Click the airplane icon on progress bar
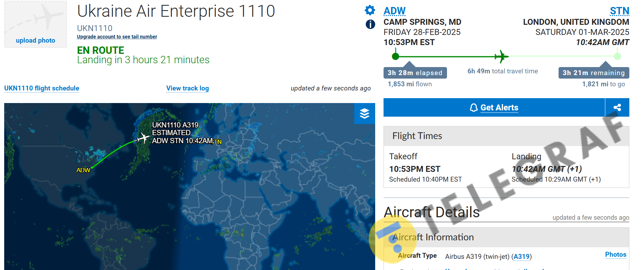This screenshot has height=270, width=644. (501, 56)
